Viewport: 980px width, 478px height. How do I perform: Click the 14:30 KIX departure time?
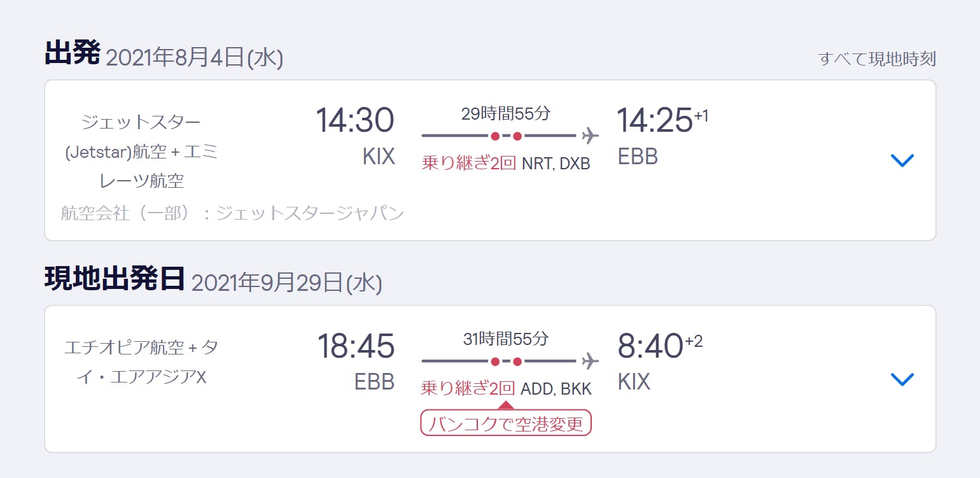(355, 120)
